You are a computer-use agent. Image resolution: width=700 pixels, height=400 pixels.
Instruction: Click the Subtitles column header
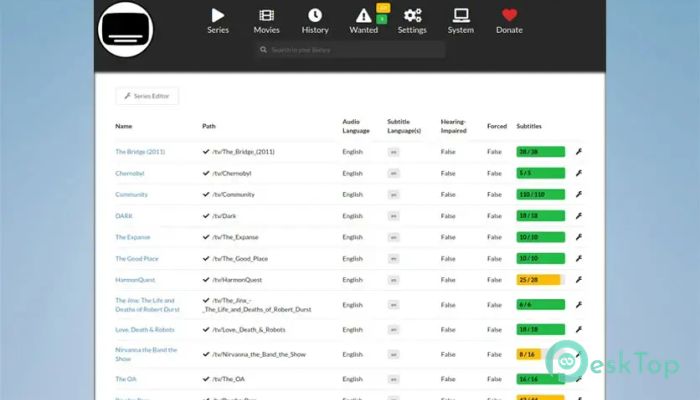click(529, 126)
